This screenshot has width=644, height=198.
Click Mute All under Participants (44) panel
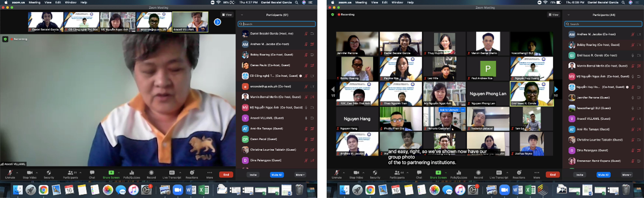pyautogui.click(x=603, y=175)
